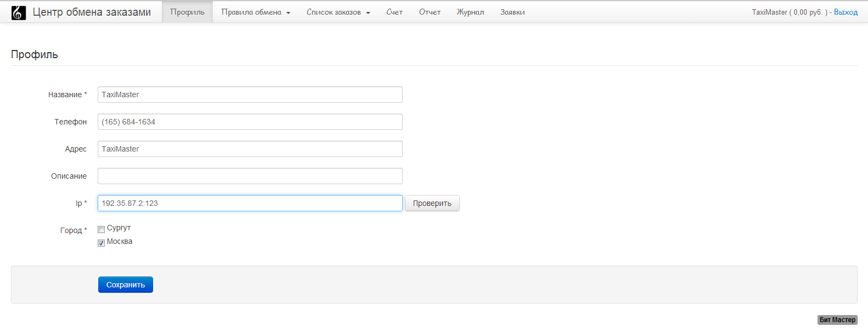The image size is (868, 333).
Task: Click the Центр обмена заказами title
Action: pyautogui.click(x=92, y=12)
